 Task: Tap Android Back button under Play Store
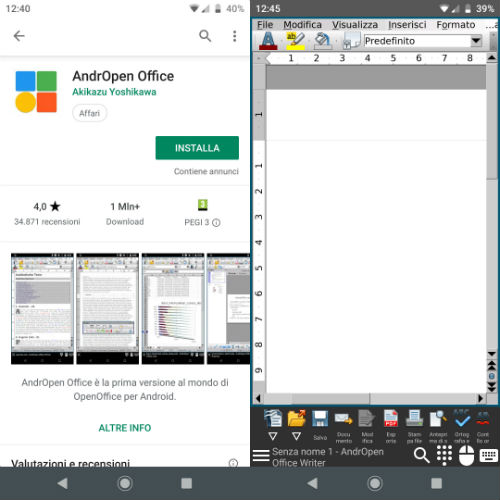[62, 483]
